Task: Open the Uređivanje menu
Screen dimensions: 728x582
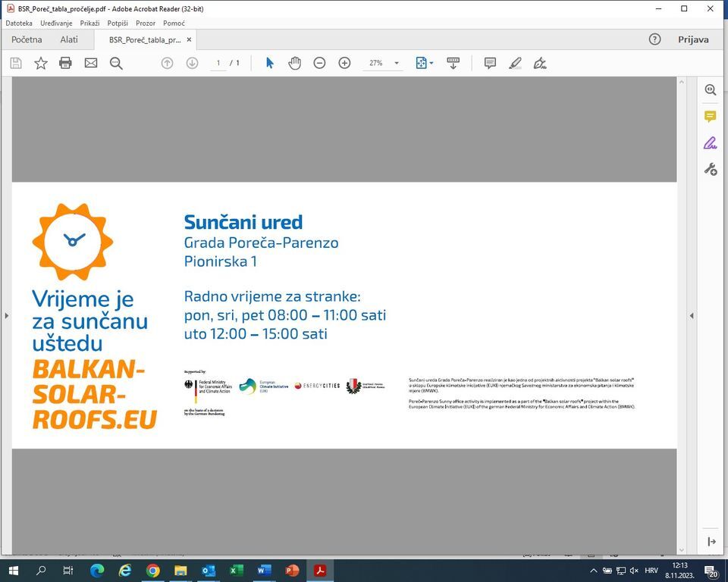Action: point(56,23)
